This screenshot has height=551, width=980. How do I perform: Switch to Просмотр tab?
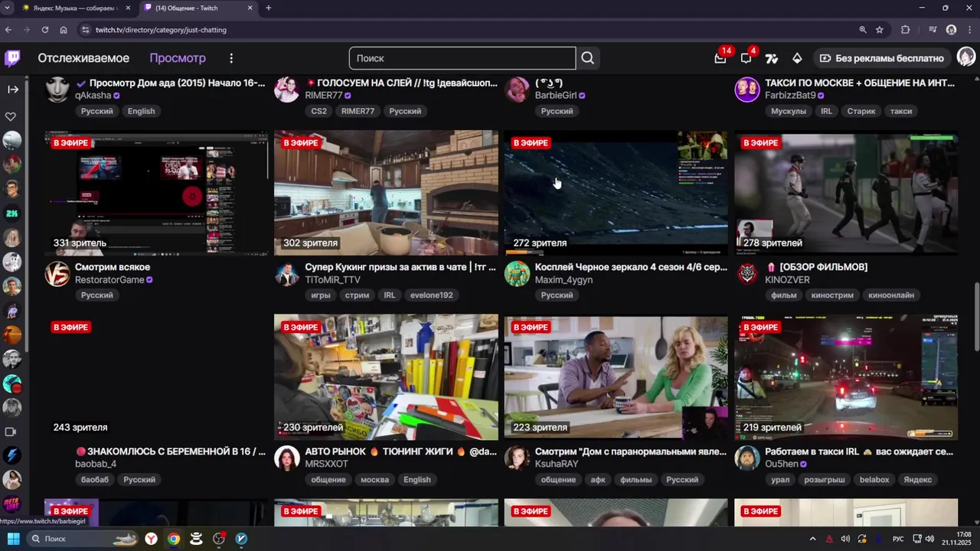tap(178, 58)
